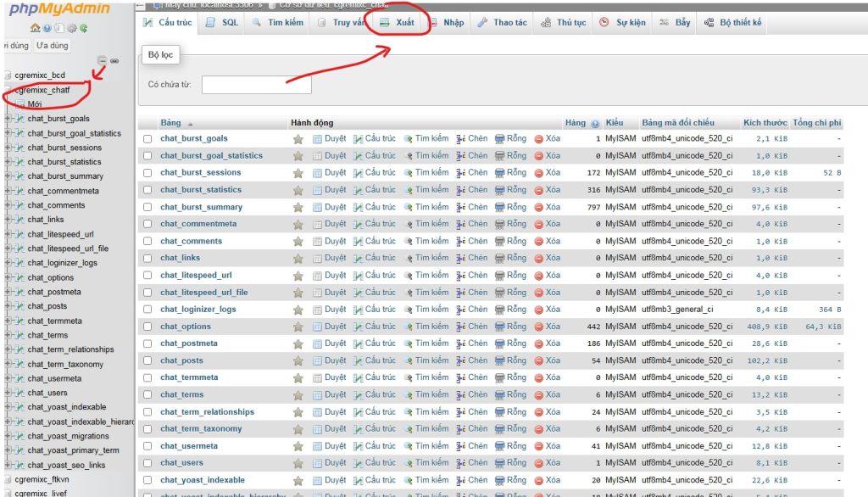Image resolution: width=868 pixels, height=497 pixels.
Task: Collapse all tree items in navigation panel
Action: tap(102, 61)
